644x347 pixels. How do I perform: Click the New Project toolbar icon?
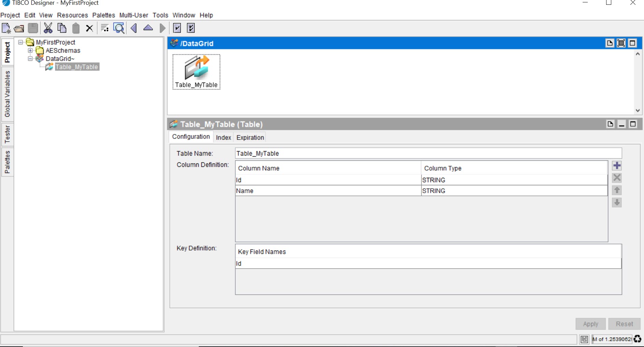6,28
